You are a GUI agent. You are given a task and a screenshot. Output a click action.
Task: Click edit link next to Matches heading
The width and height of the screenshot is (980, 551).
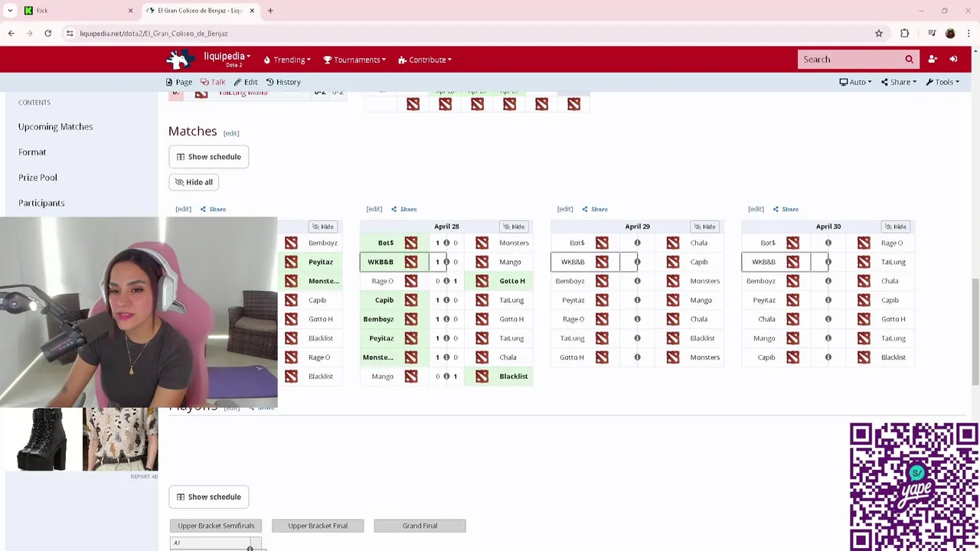(x=231, y=133)
